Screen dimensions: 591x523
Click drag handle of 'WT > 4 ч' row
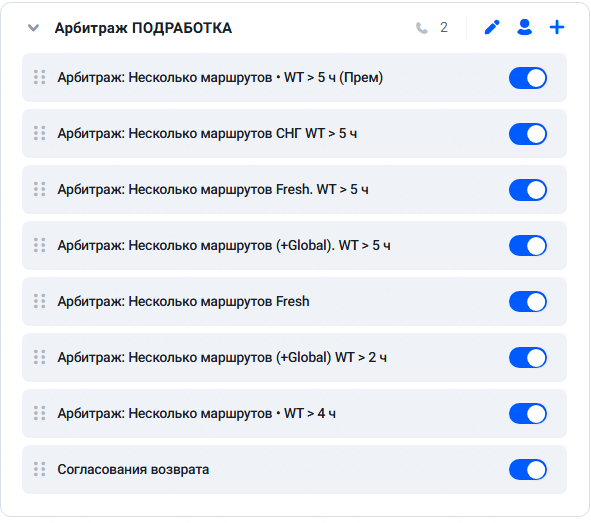click(x=40, y=413)
